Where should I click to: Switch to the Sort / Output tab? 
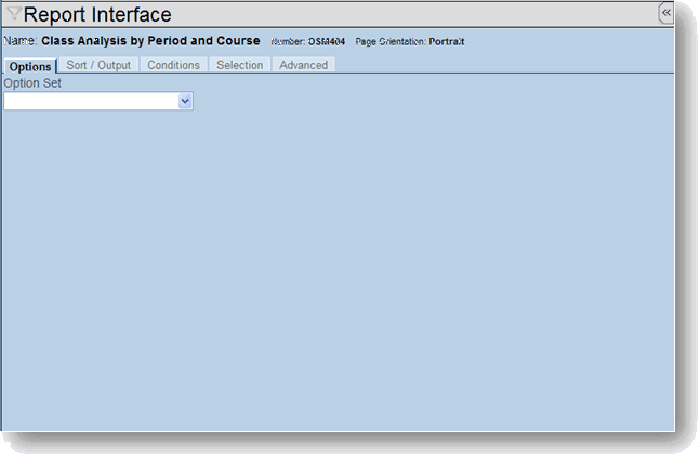click(x=99, y=65)
